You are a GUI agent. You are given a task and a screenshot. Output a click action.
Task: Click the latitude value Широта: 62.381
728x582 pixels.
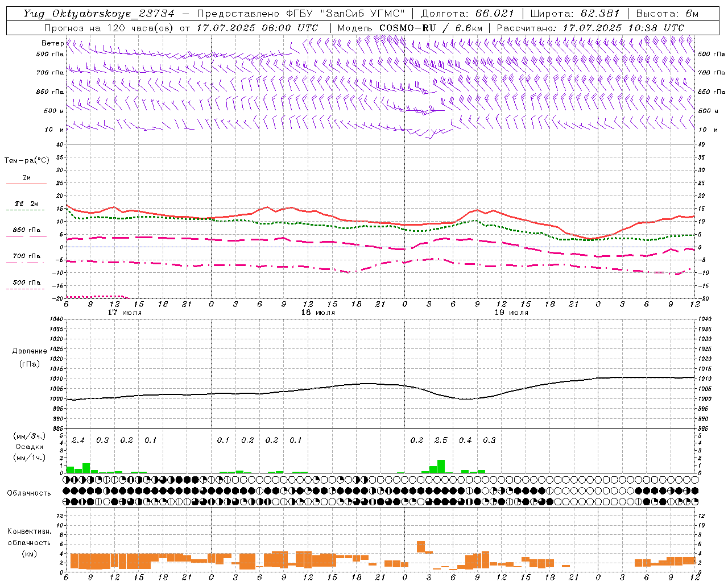(574, 14)
